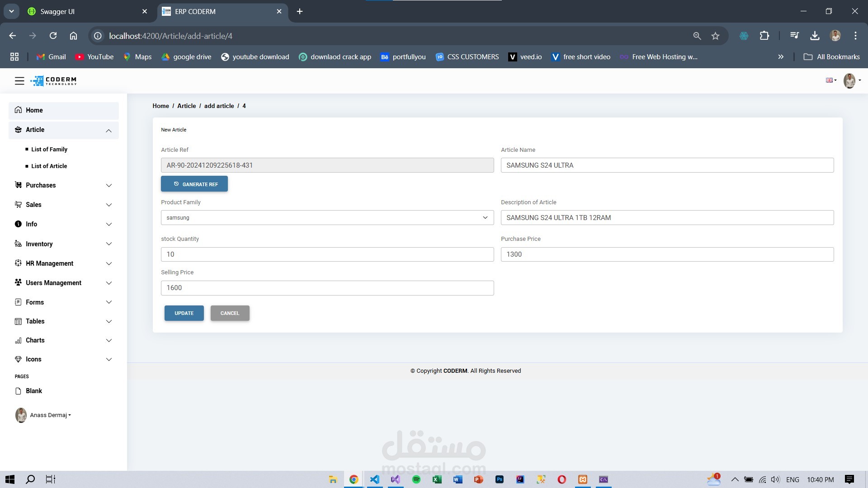Open Visual Studio Code from the taskbar
The height and width of the screenshot is (488, 868).
coord(375,479)
